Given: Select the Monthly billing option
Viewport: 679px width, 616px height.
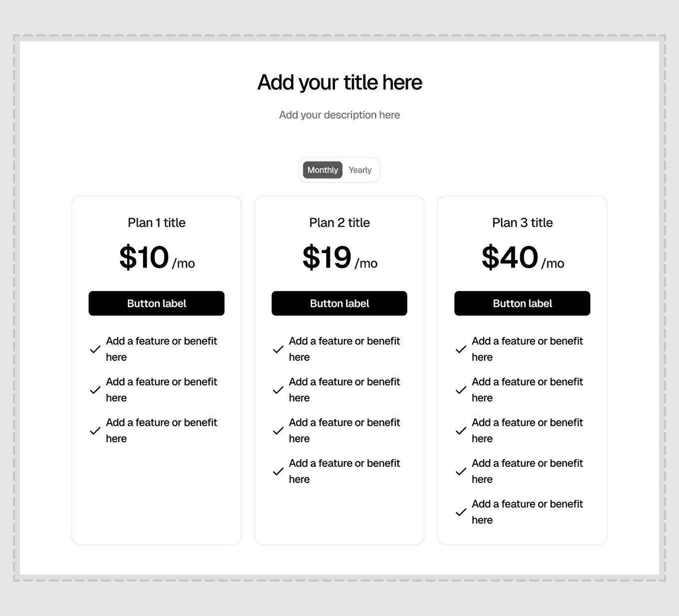Looking at the screenshot, I should [323, 170].
